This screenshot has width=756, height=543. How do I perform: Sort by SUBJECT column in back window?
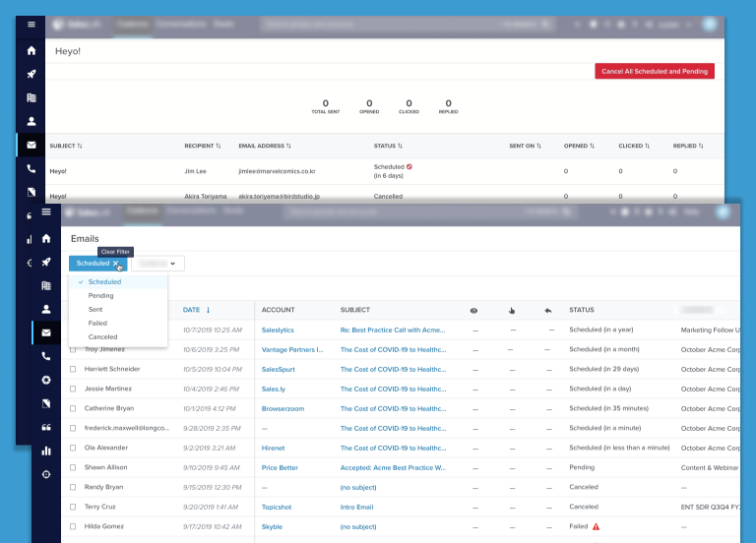click(66, 146)
